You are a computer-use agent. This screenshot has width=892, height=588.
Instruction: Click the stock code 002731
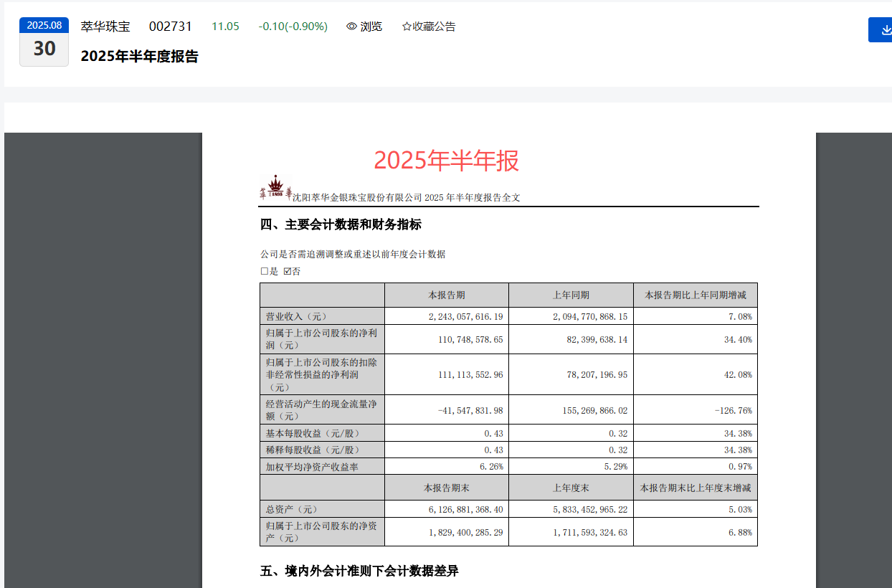[x=171, y=27]
